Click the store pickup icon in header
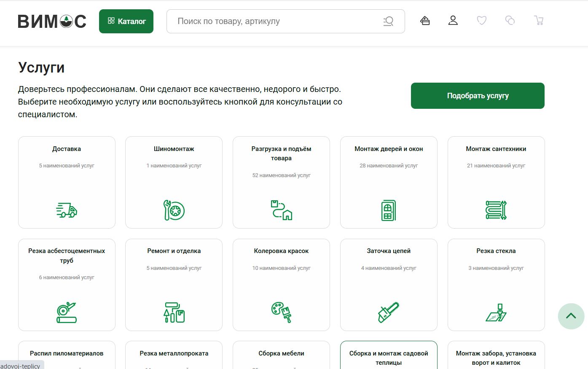Image resolution: width=588 pixels, height=369 pixels. [x=425, y=21]
